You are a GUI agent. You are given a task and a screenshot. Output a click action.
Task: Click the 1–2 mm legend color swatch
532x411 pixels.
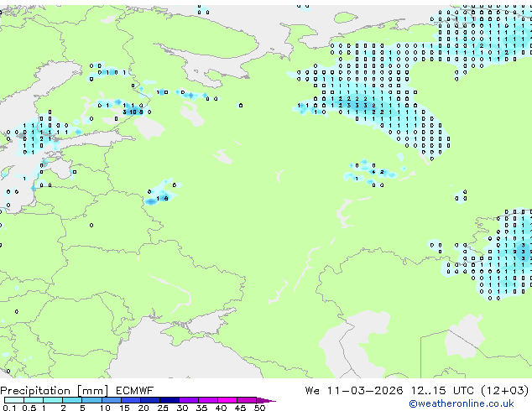(53, 400)
